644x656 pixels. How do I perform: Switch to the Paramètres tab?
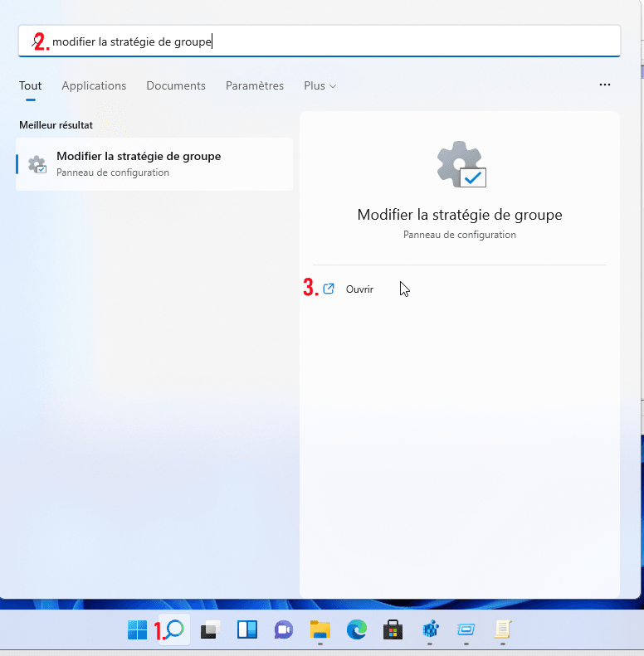point(255,85)
